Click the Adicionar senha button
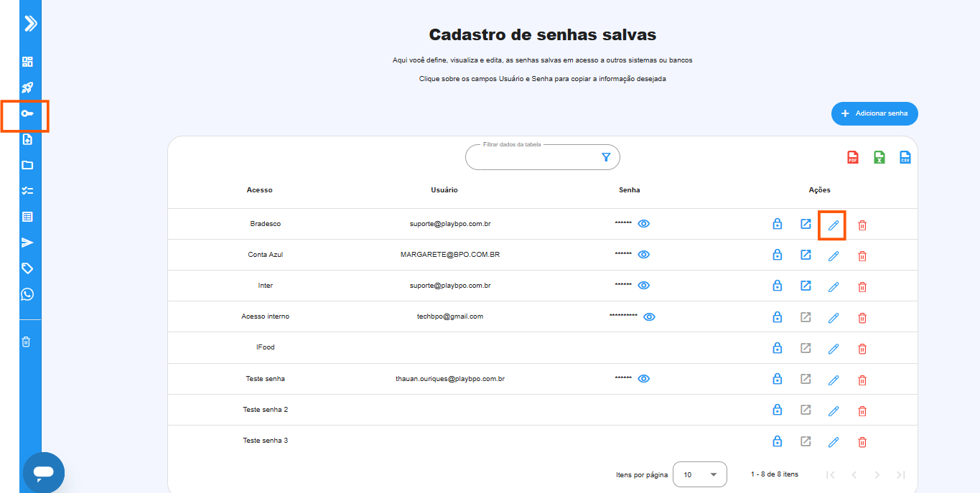This screenshot has height=493, width=980. pos(874,113)
